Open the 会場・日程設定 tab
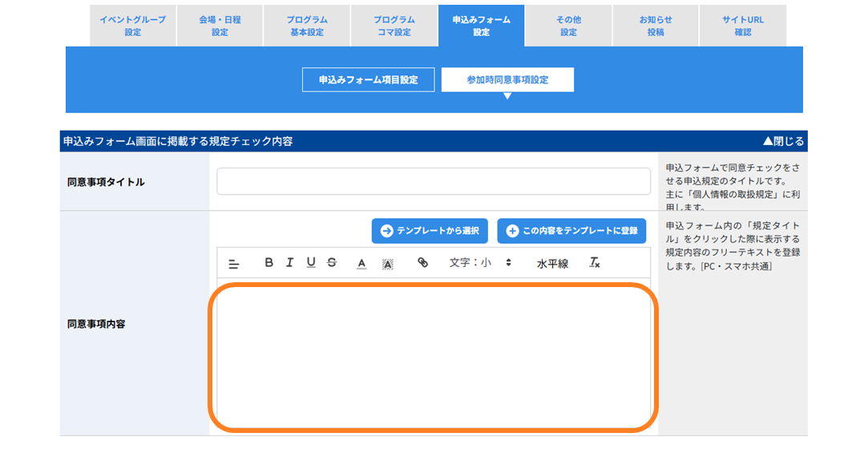Screen dimensions: 868x453 click(220, 26)
